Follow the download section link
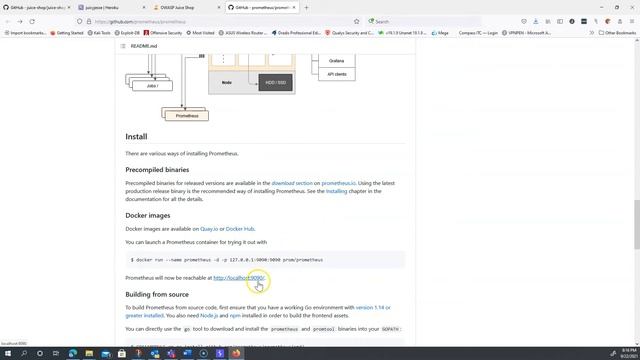The image size is (640, 360). [292, 183]
